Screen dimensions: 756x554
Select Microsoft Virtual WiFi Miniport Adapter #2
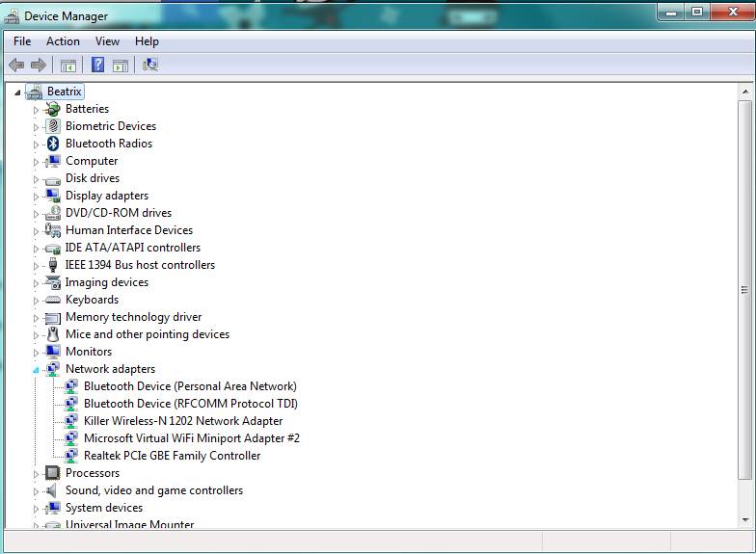[191, 438]
